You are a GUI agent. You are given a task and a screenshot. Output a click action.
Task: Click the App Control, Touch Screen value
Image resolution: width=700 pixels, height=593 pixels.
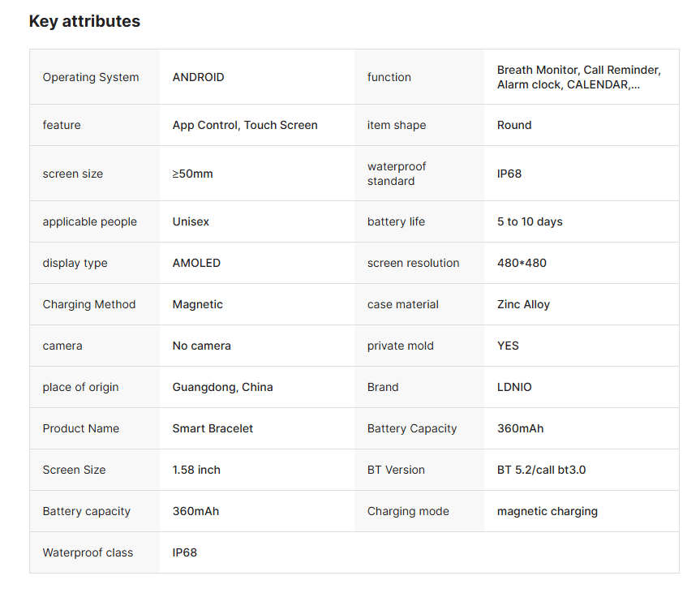tap(245, 125)
